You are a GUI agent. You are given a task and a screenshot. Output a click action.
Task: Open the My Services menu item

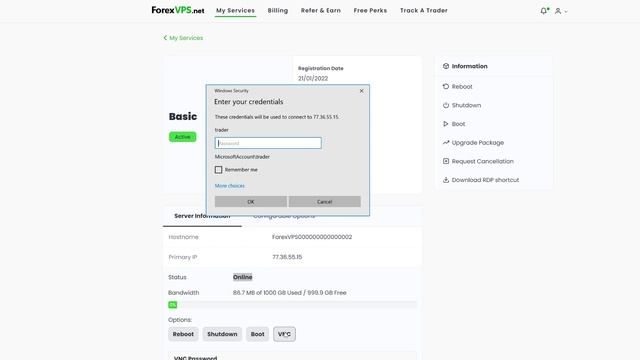[x=235, y=11]
